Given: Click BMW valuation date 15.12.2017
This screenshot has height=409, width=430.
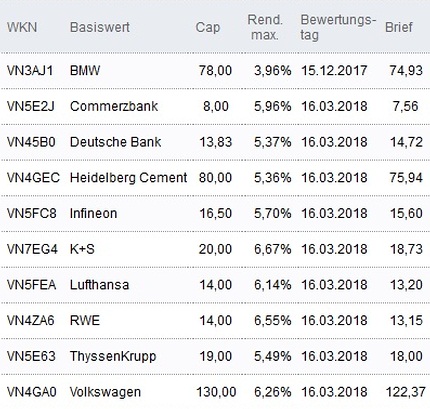Looking at the screenshot, I should pos(334,71).
